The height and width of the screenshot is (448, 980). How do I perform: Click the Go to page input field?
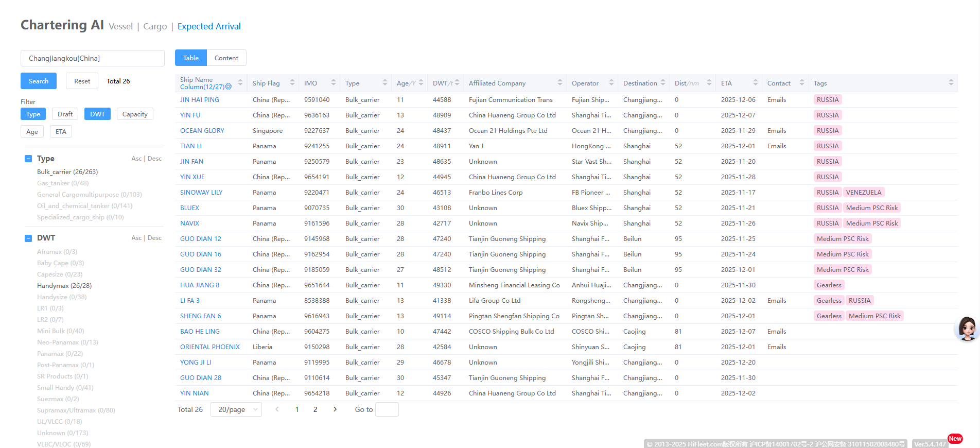pos(387,409)
